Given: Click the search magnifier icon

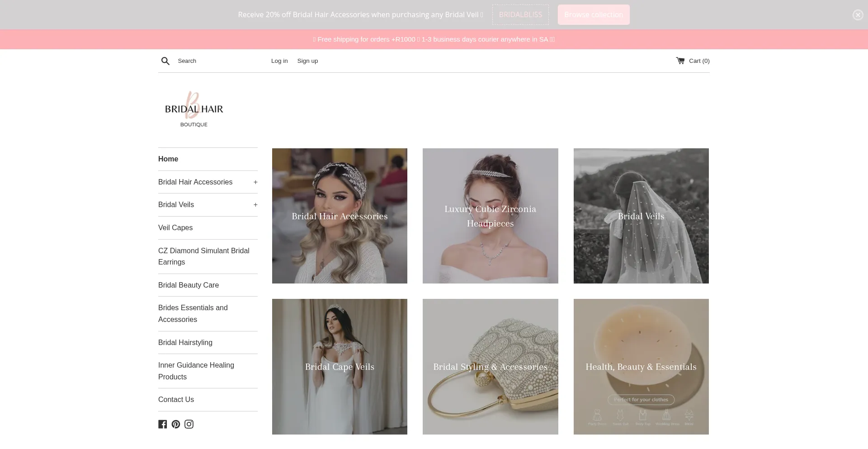Looking at the screenshot, I should pyautogui.click(x=165, y=61).
